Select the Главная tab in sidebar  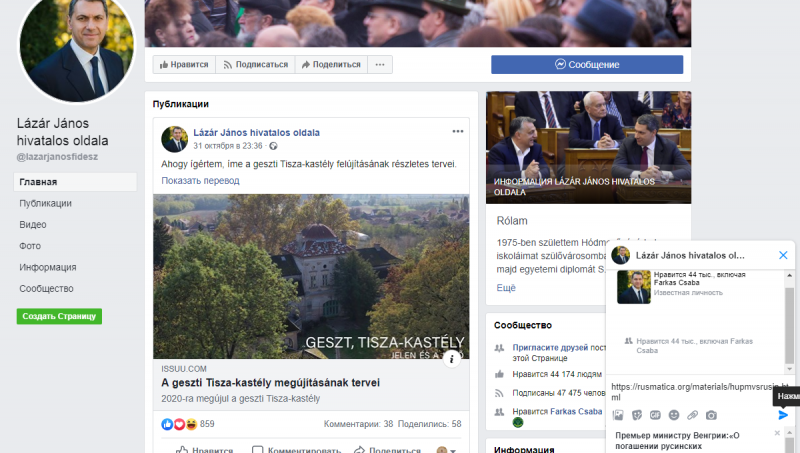[75, 182]
